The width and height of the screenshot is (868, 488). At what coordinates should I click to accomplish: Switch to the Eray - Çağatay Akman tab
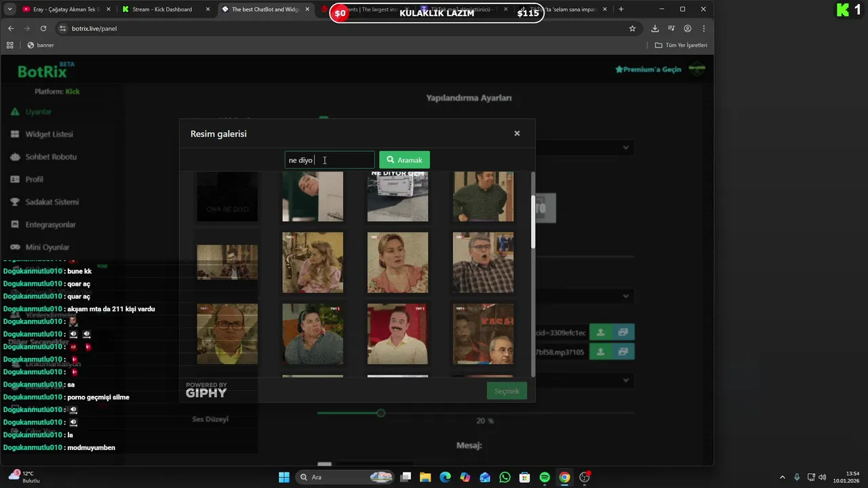[x=66, y=9]
